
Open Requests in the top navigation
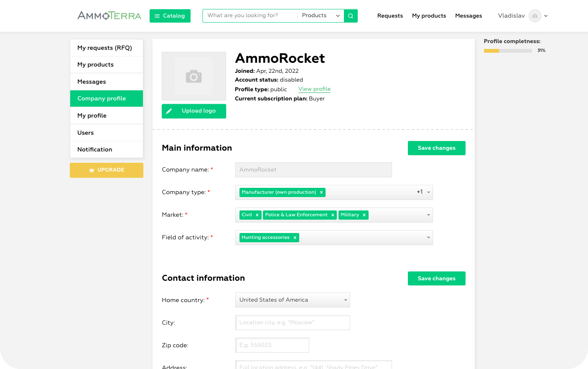(390, 16)
